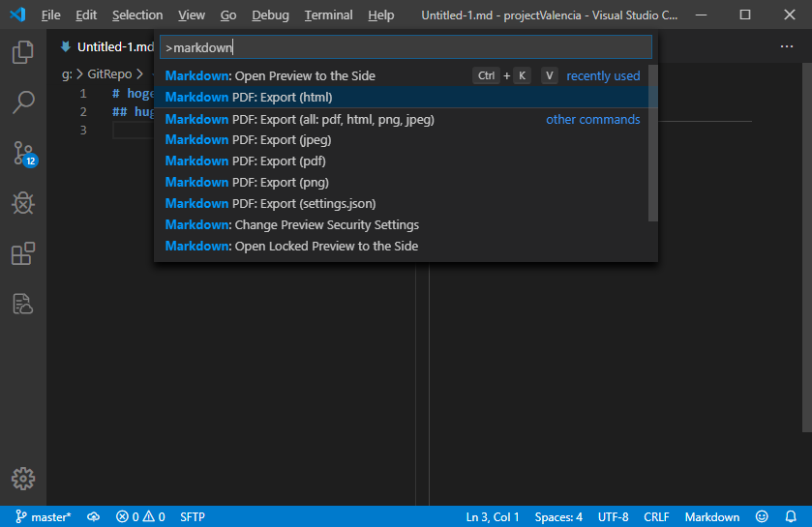Image resolution: width=812 pixels, height=527 pixels.
Task: Run Markdown PDF: Export (pdf)
Action: click(x=402, y=161)
